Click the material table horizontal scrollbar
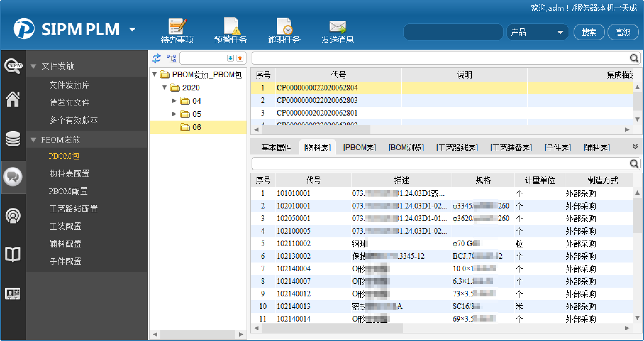 332,328
